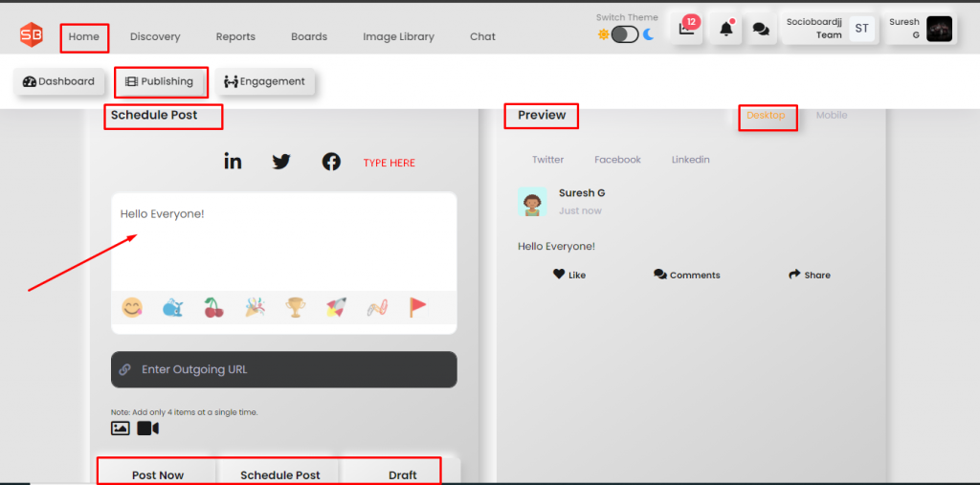Screen dimensions: 980x485
Task: Add a video with the camera icon
Action: coord(148,429)
